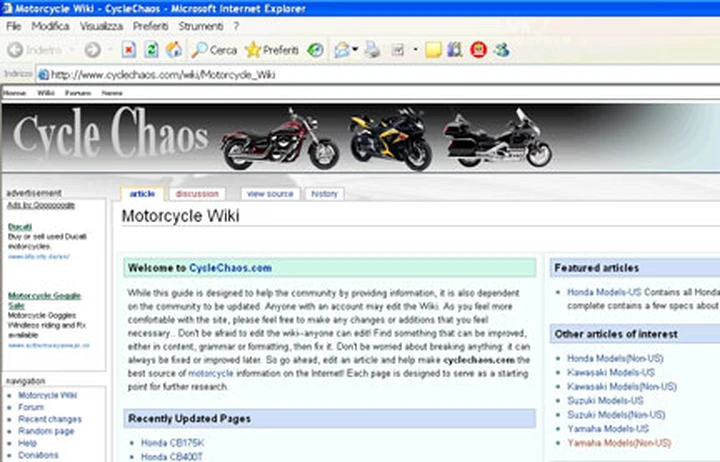Print the page with printer icon
This screenshot has width=720, height=462.
pyautogui.click(x=372, y=50)
